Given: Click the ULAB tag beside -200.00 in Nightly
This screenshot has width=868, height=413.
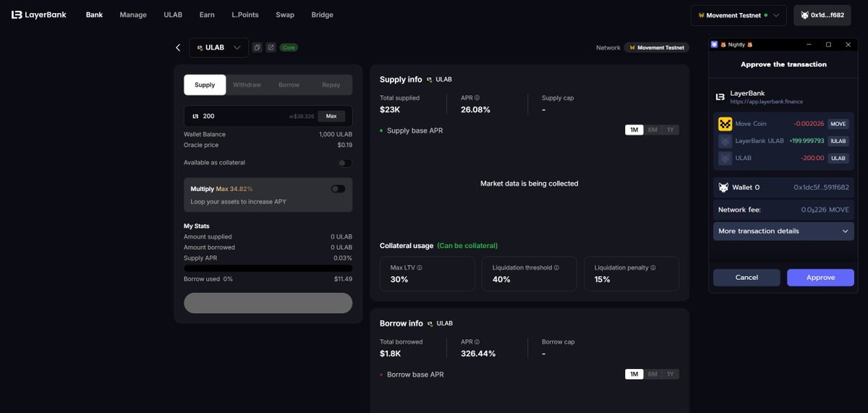Looking at the screenshot, I should (x=838, y=158).
